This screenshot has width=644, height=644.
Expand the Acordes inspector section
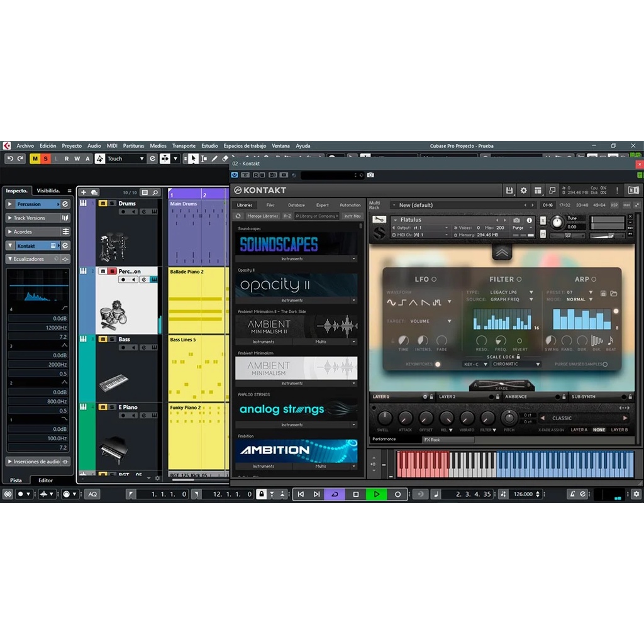click(x=10, y=231)
